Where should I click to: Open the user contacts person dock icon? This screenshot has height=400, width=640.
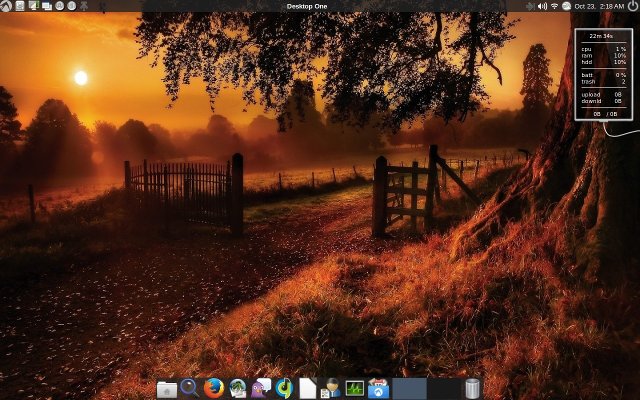click(331, 388)
